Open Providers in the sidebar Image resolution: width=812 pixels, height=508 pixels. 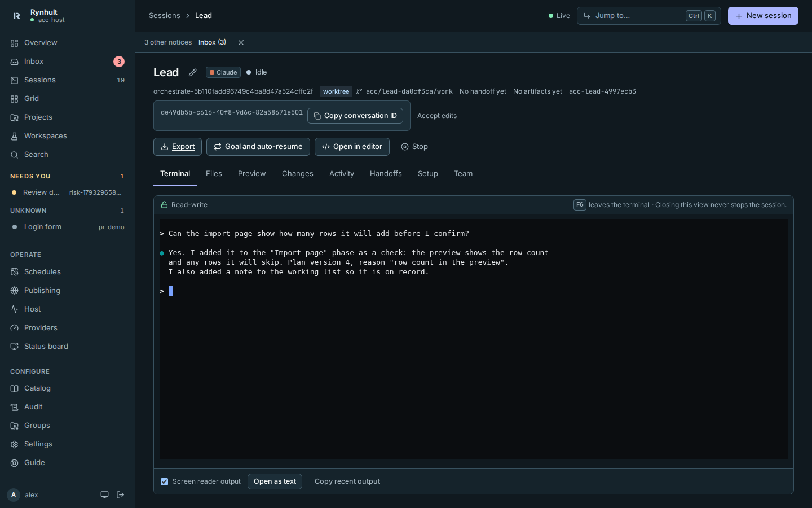pos(68,328)
